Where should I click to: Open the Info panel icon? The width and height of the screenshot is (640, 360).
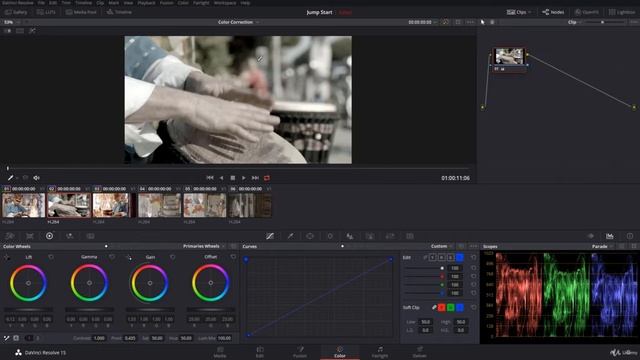click(630, 236)
